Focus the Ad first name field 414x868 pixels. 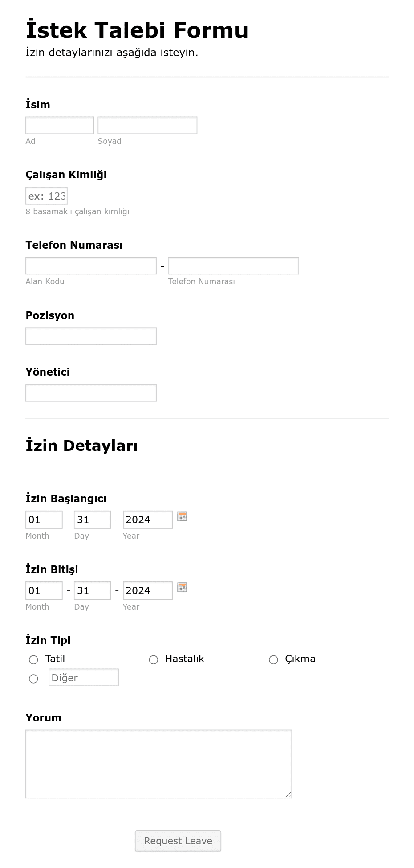coord(60,125)
